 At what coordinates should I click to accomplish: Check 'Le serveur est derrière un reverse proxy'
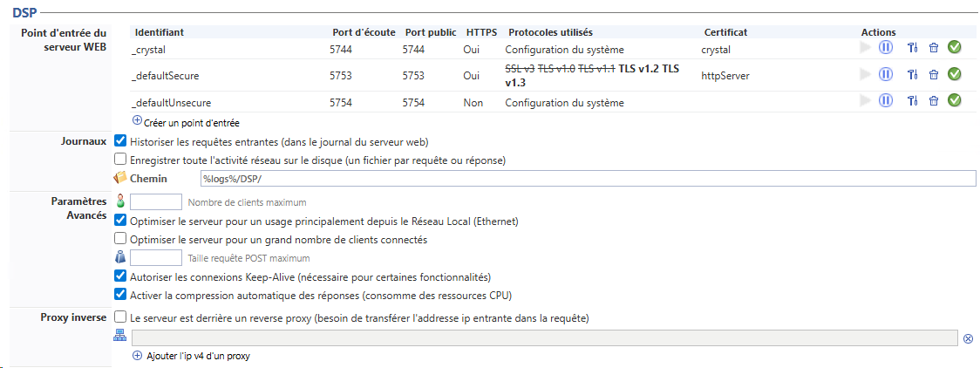click(121, 317)
